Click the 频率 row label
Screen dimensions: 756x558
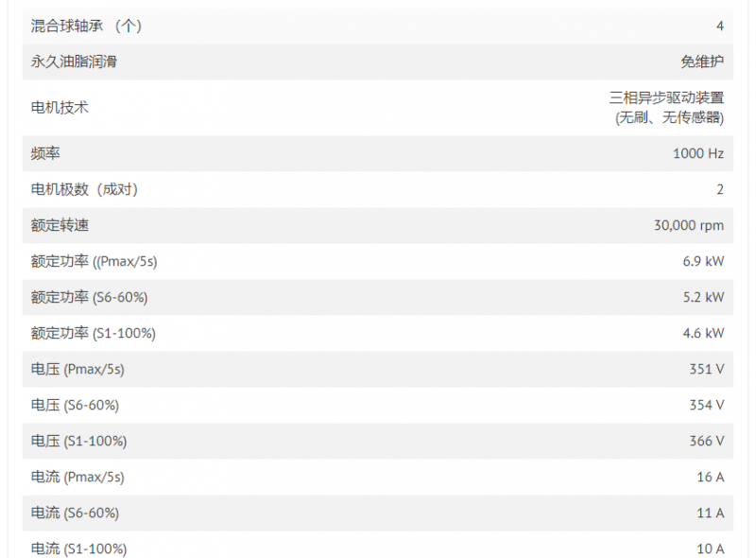pyautogui.click(x=45, y=153)
